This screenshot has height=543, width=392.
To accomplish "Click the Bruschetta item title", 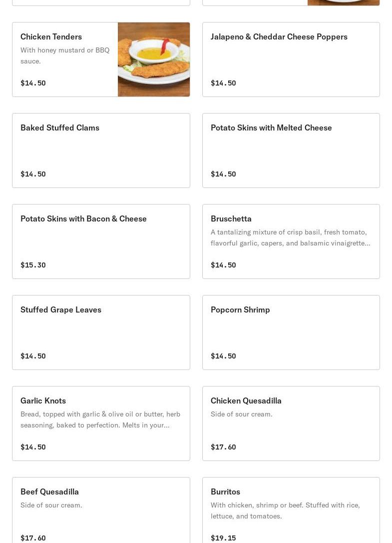I will [x=231, y=219].
